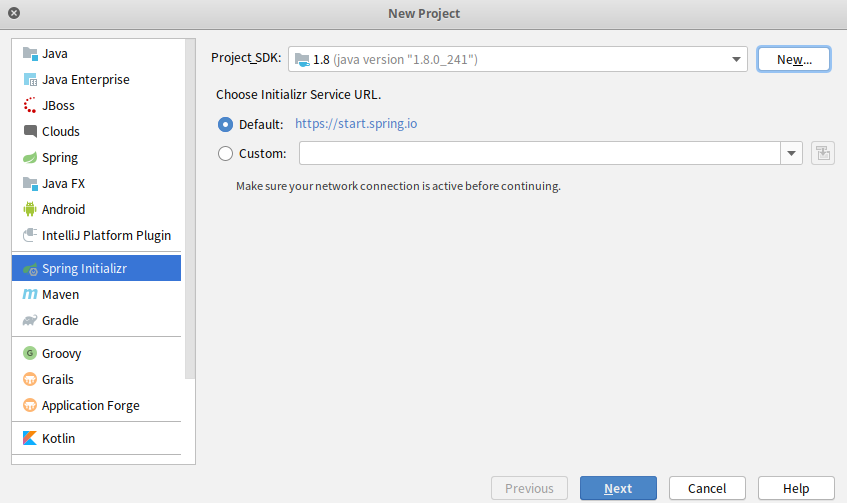Click into the Custom URL text field
The image size is (847, 503).
540,153
